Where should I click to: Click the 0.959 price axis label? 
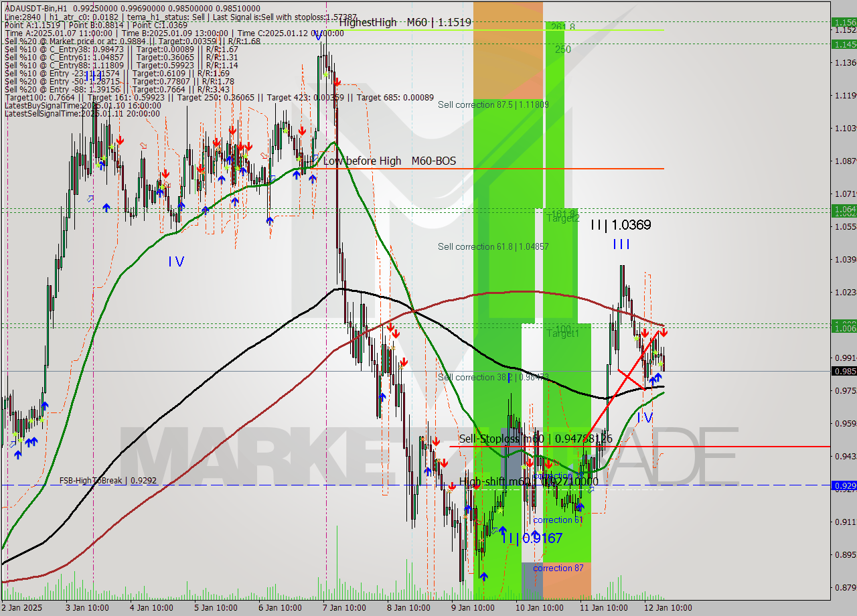(845, 423)
